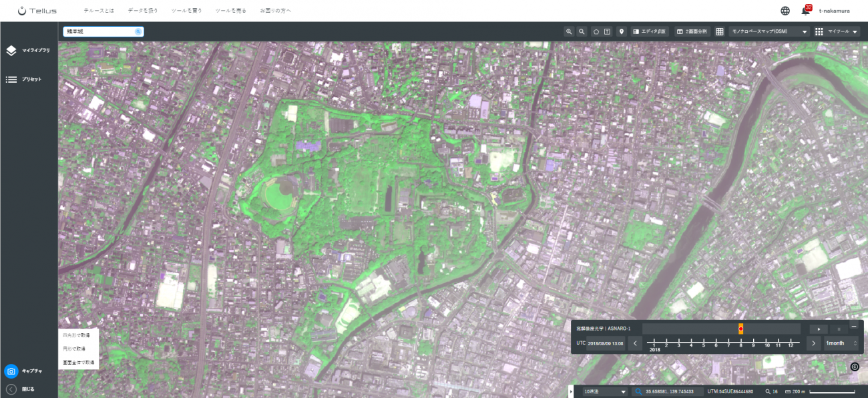Click the magnifier in the location search box
Viewport: 868px width, 398px height.
(138, 31)
